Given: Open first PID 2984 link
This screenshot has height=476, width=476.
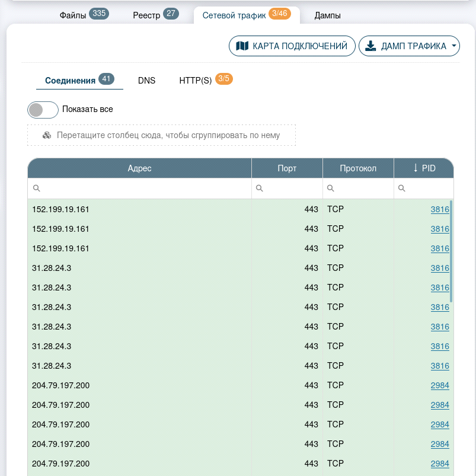Looking at the screenshot, I should pos(439,385).
